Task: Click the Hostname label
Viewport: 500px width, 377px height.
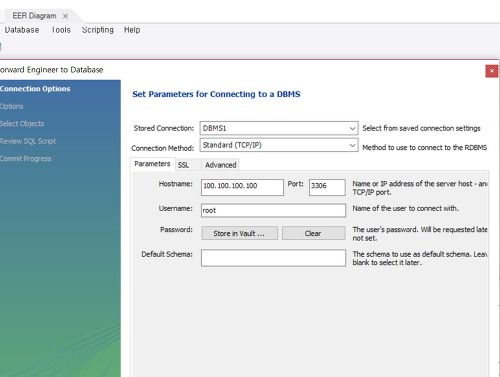Action: pyautogui.click(x=176, y=184)
